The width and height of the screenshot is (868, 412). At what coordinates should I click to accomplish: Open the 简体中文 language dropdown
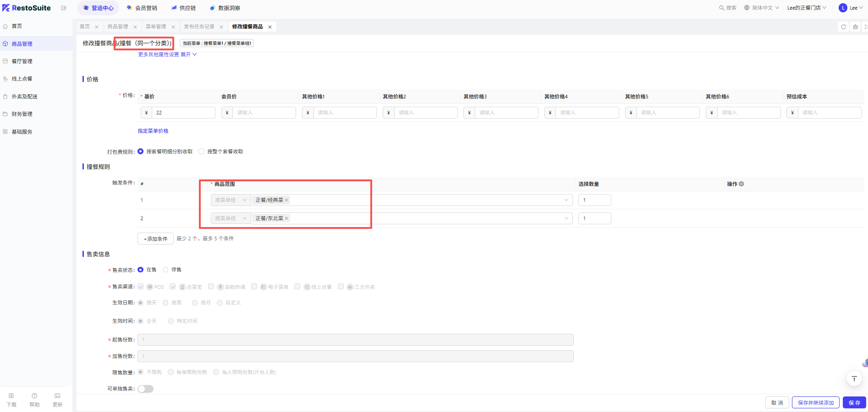(762, 8)
